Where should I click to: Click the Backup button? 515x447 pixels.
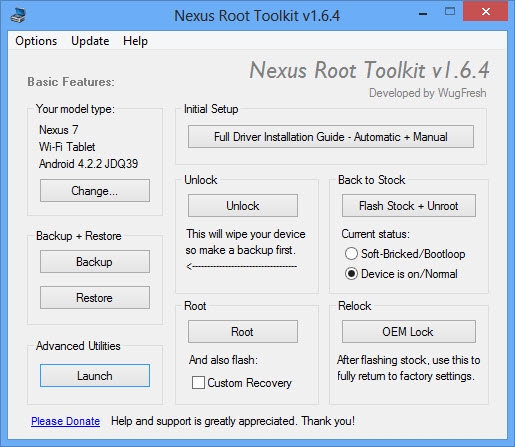click(95, 262)
